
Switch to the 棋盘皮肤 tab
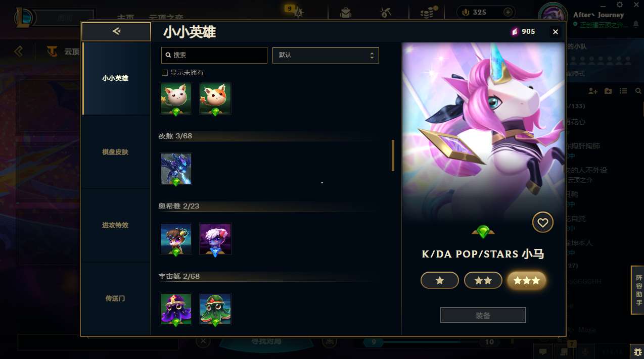[x=116, y=152]
